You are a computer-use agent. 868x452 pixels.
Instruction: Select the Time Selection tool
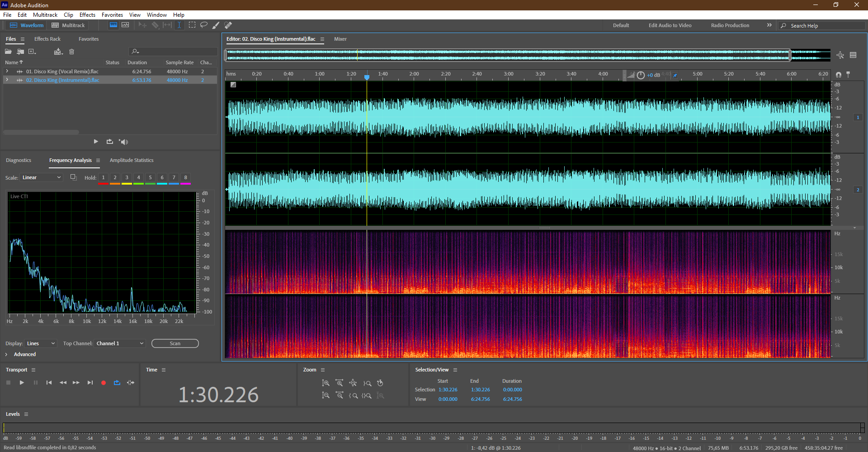179,25
